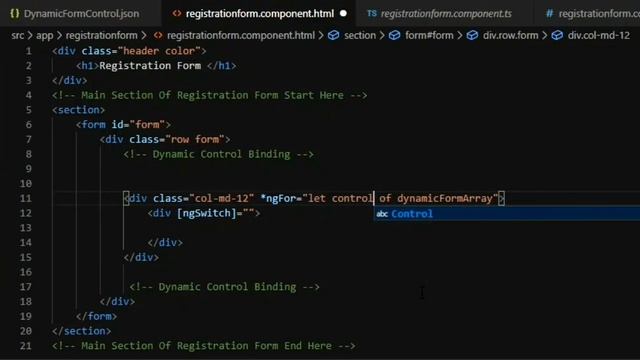Click HTML icon in breadcrumb before file name

coord(158,36)
